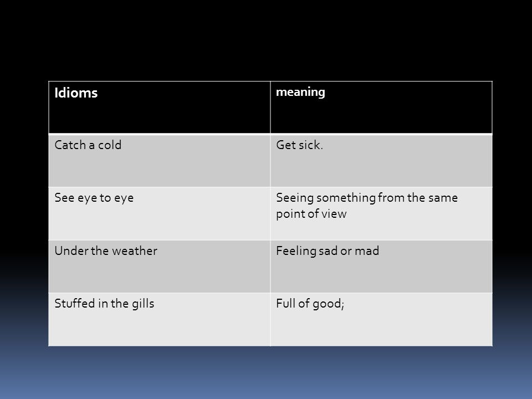Click the Idioms column header cell
The height and width of the screenshot is (399, 532).
160,107
